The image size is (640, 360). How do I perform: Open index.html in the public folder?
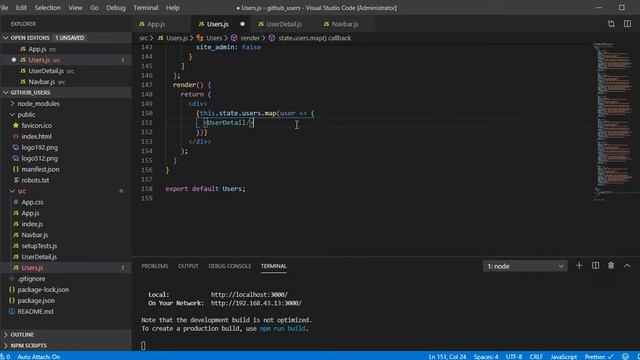pyautogui.click(x=36, y=136)
